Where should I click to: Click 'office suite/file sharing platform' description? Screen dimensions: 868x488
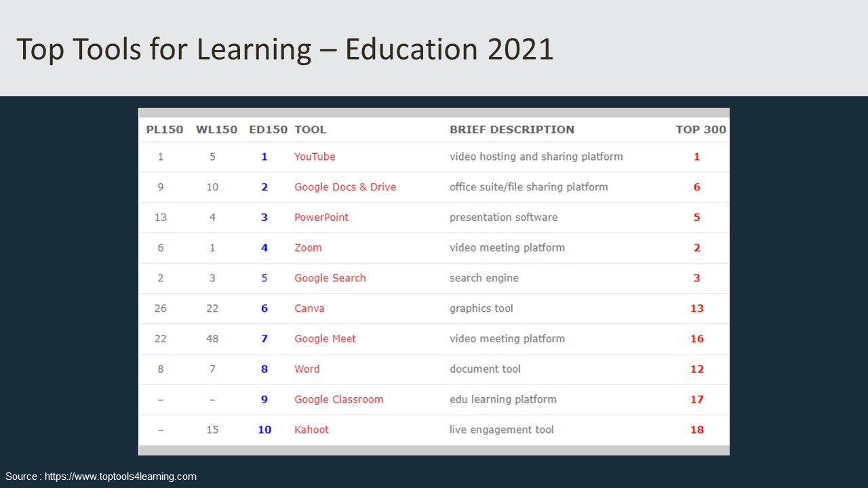[529, 187]
